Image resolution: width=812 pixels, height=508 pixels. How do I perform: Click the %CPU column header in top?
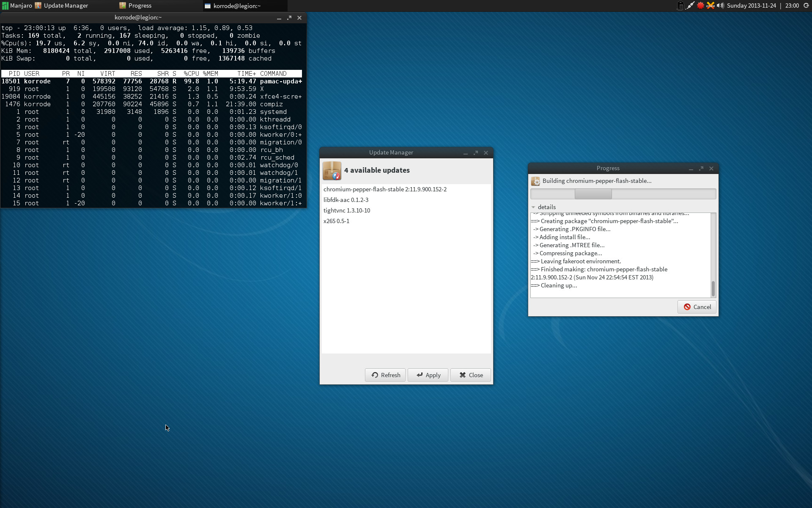click(191, 74)
